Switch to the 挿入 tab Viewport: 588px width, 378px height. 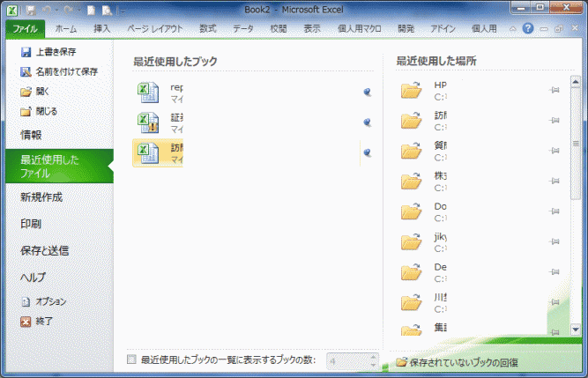click(x=102, y=29)
